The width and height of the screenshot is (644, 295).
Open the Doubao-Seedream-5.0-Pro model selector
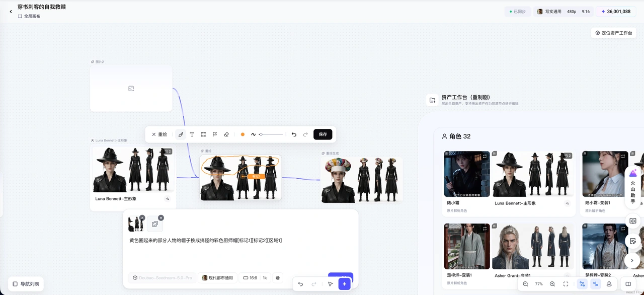pos(162,278)
